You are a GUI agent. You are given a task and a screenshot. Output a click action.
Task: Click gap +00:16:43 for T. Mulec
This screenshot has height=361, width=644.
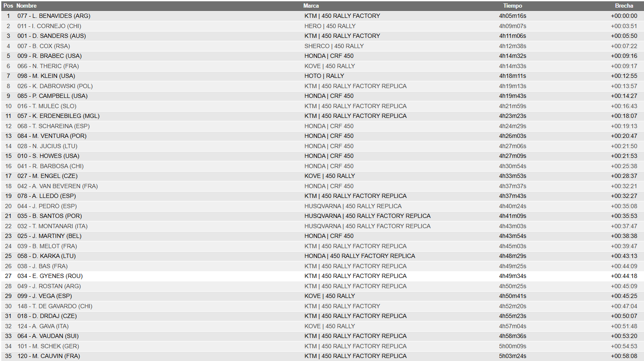click(624, 106)
